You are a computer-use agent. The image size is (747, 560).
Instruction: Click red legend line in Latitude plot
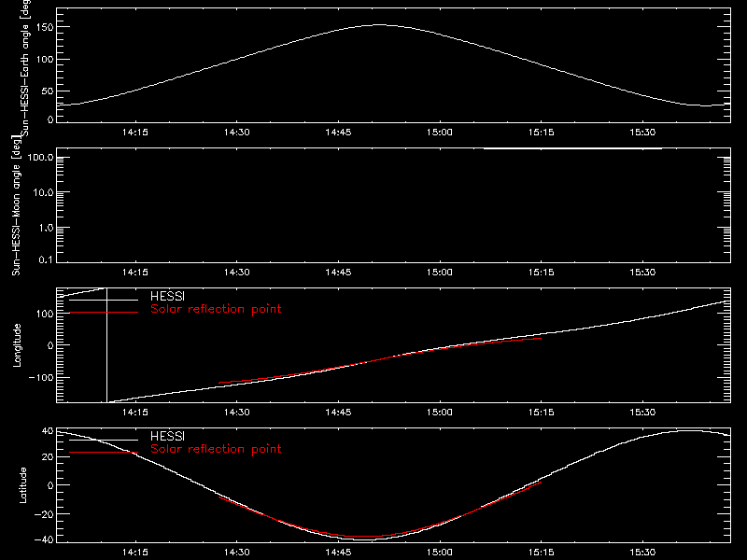pos(104,453)
